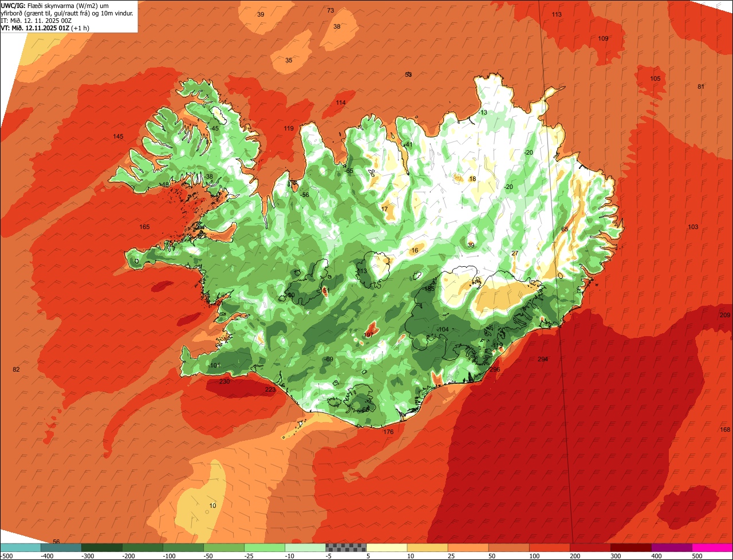The image size is (733, 560).
Task: Click the dark teal -400 to -300 swatch
Action: tap(61, 547)
